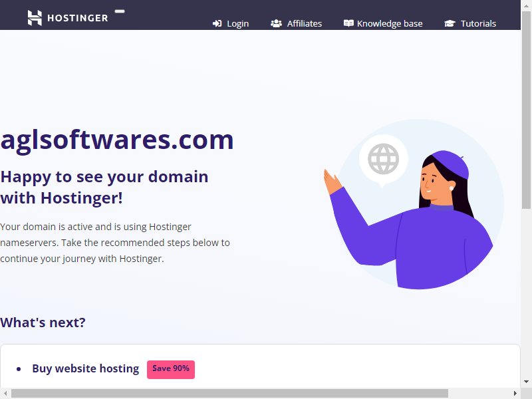Click the globe icon in speech bubble
This screenshot has height=399, width=532.
coord(384,159)
